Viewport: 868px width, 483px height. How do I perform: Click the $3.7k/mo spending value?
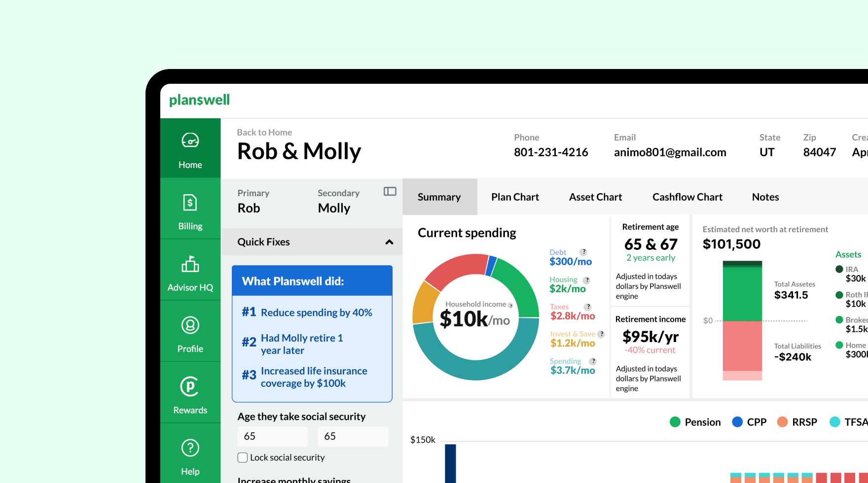tap(573, 370)
